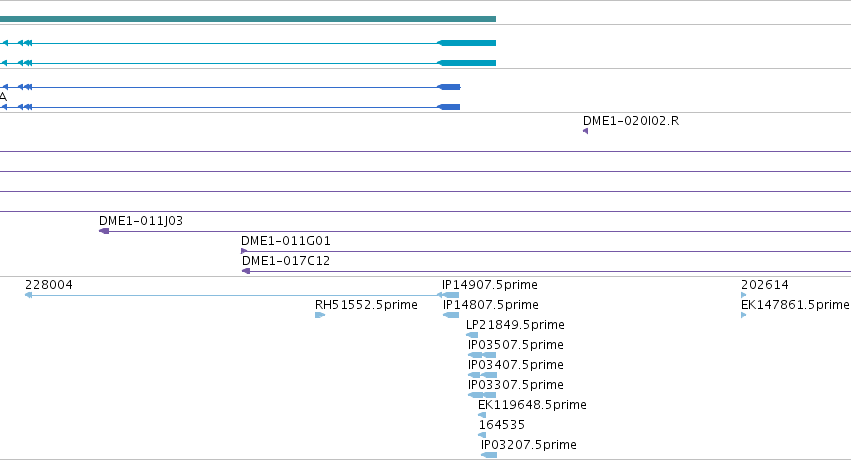Screen dimensions: 851x460
Task: Select the IP03207.5prime label
Action: coord(529,445)
